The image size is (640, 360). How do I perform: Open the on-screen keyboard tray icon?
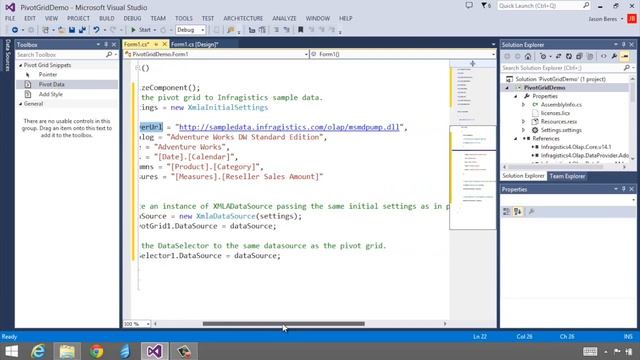[x=590, y=351]
